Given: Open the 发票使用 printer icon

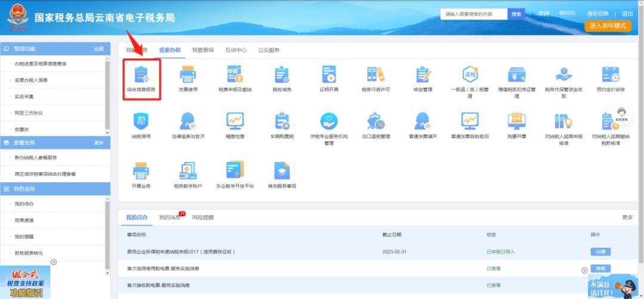Looking at the screenshot, I should tap(188, 74).
